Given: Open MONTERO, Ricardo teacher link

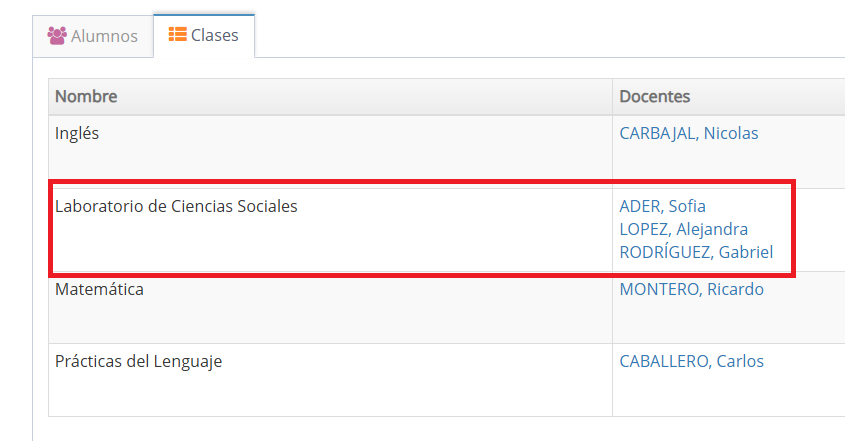Looking at the screenshot, I should point(692,289).
